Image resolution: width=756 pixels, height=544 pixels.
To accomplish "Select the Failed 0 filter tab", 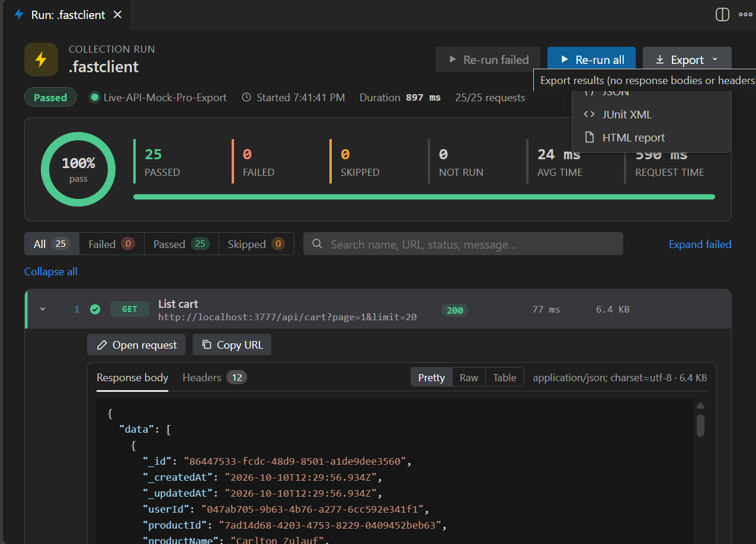I will click(111, 244).
